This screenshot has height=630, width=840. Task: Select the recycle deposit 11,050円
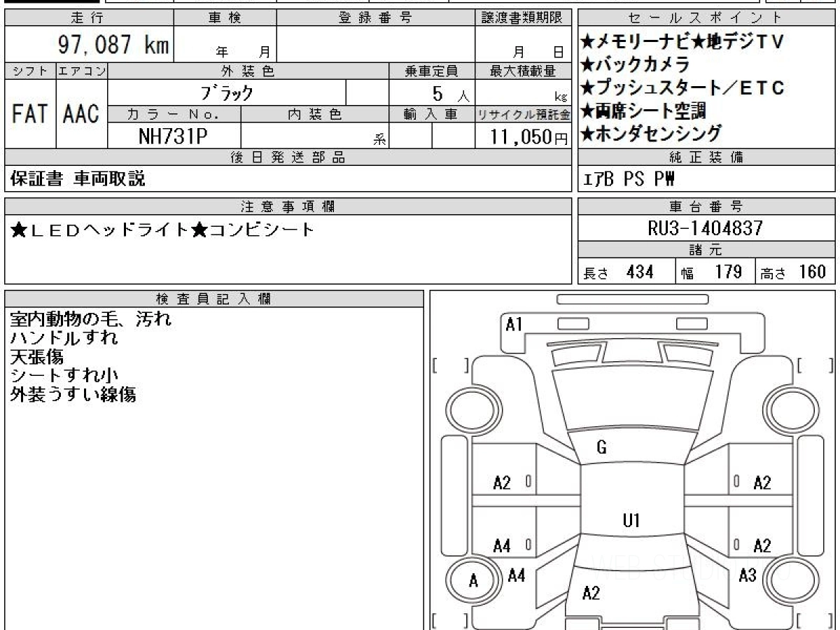point(530,136)
